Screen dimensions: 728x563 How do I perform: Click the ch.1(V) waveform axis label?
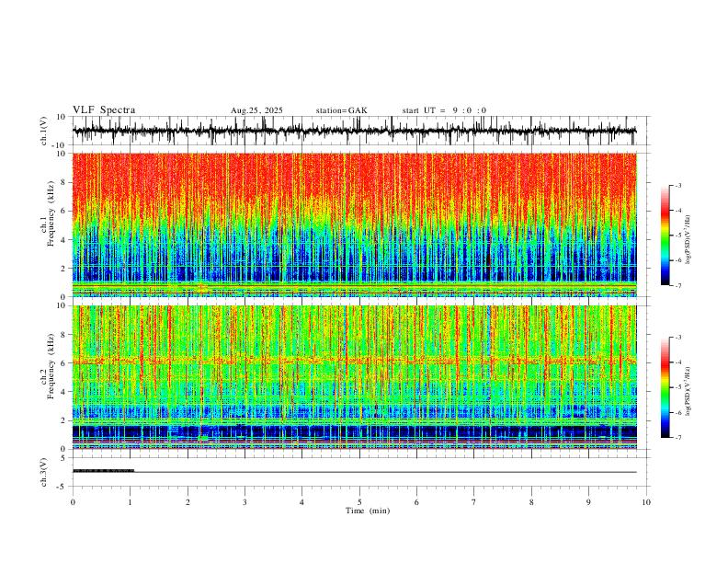point(44,131)
